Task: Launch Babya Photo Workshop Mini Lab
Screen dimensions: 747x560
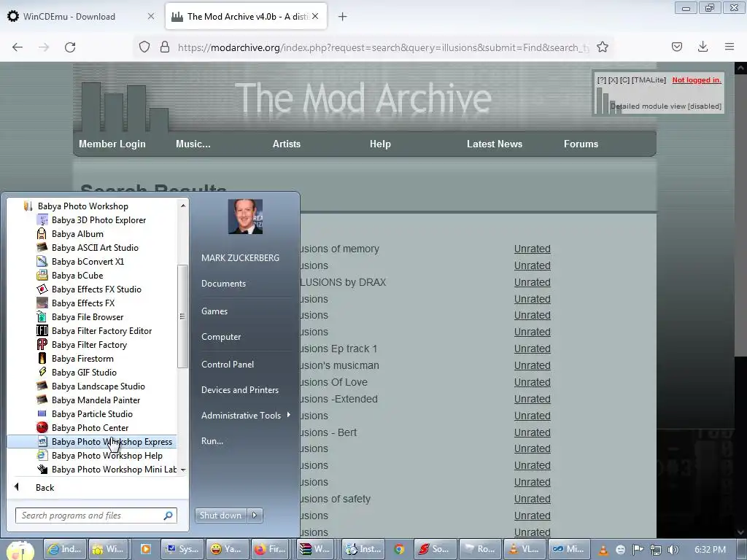Action: [x=107, y=469]
